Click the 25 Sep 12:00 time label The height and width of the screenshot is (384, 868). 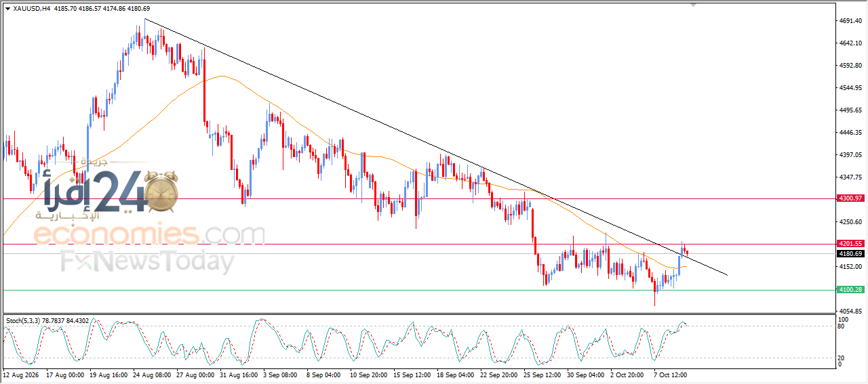tap(542, 374)
